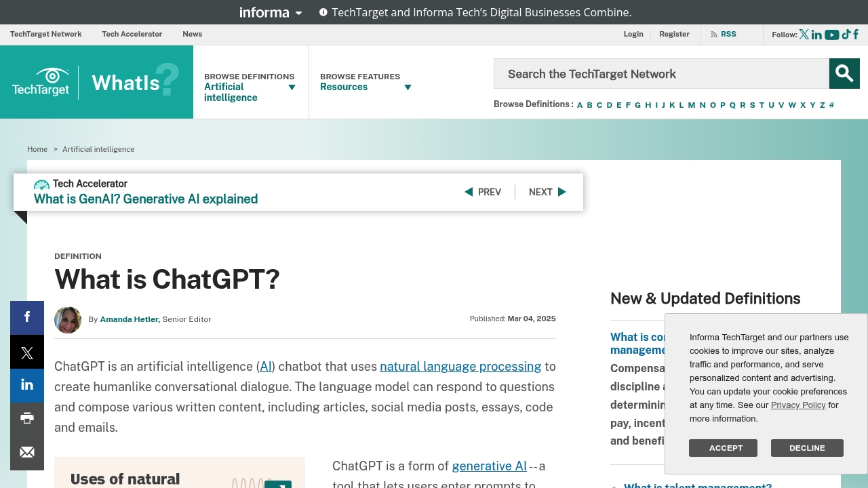Click Amanda Hetler's author photo
Screen dimensions: 868x488
tap(68, 320)
